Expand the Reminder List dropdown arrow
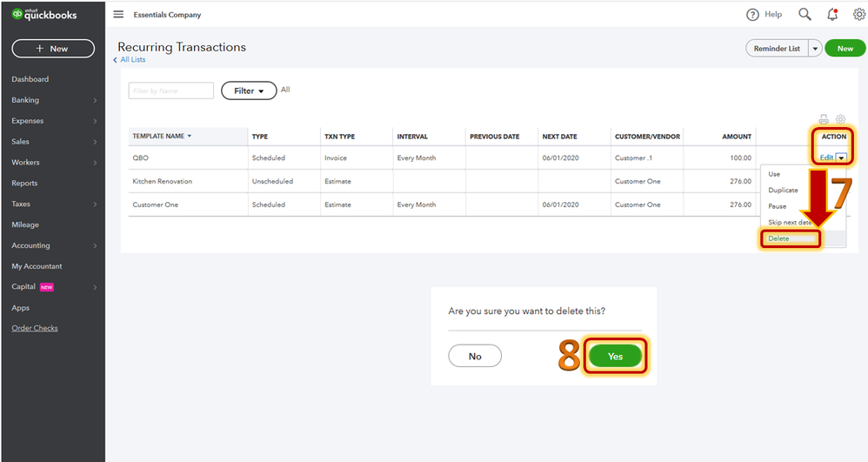Viewport: 868px width, 462px height. (x=815, y=49)
